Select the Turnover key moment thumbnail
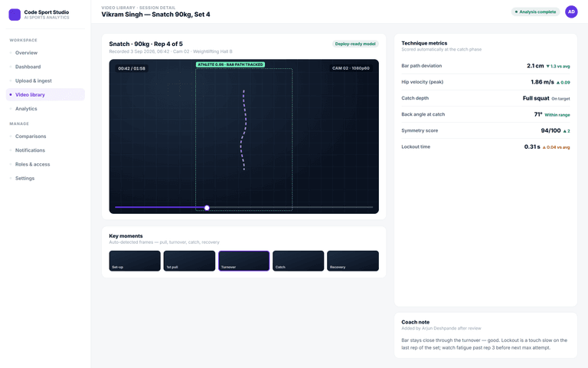Viewport: 588px width, 368px height. click(243, 261)
